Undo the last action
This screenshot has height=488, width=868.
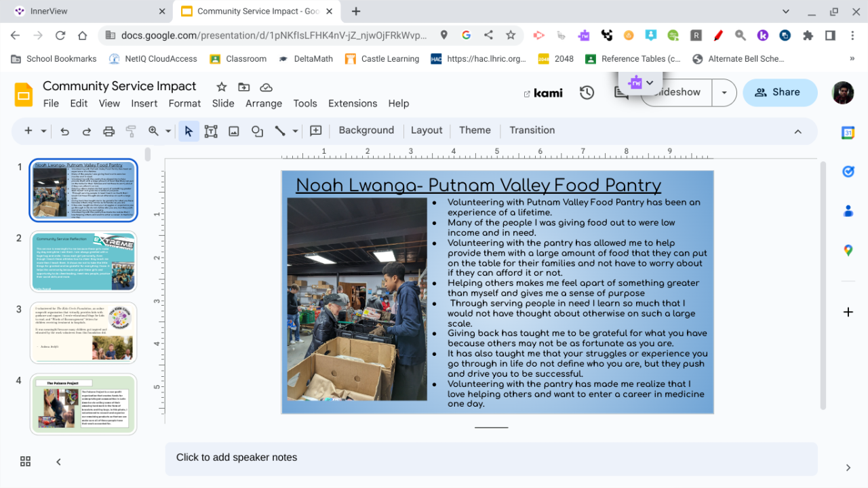64,131
